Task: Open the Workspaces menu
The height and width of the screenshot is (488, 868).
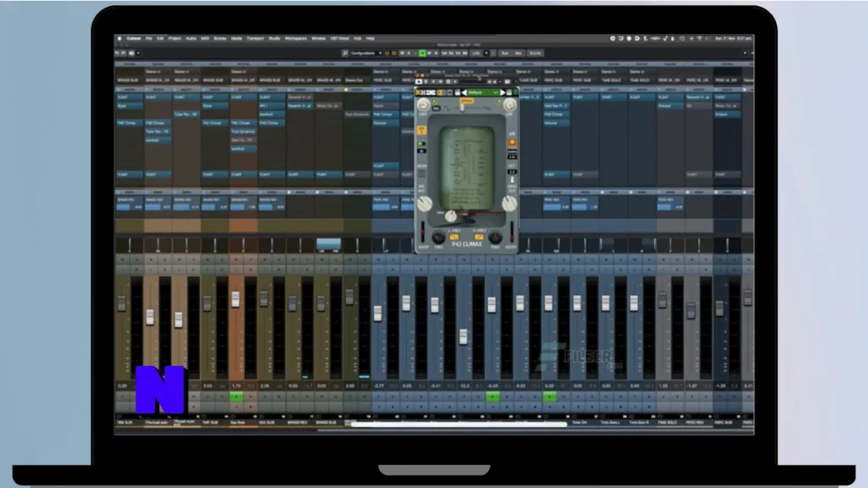Action: tap(296, 39)
